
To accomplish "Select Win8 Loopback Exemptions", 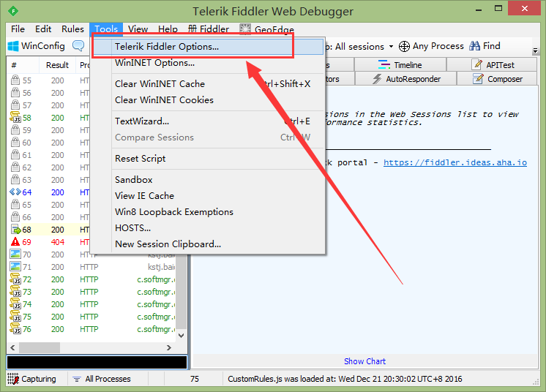I will coord(209,212).
